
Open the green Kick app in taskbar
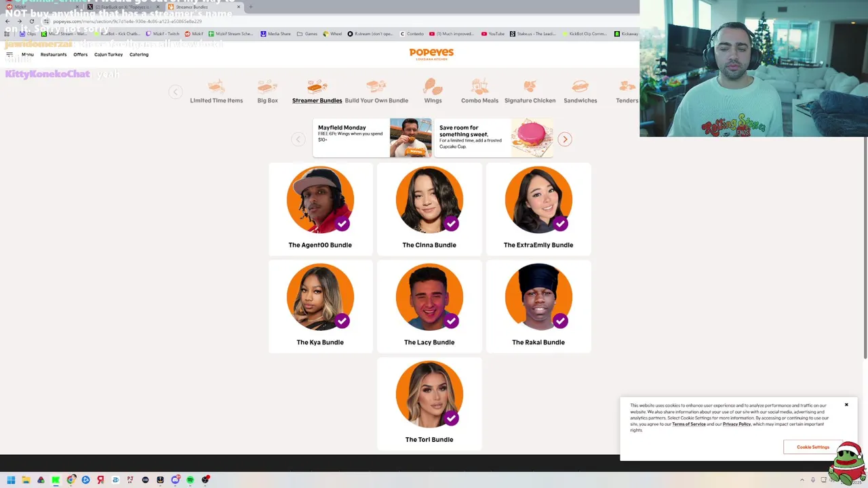(x=56, y=480)
